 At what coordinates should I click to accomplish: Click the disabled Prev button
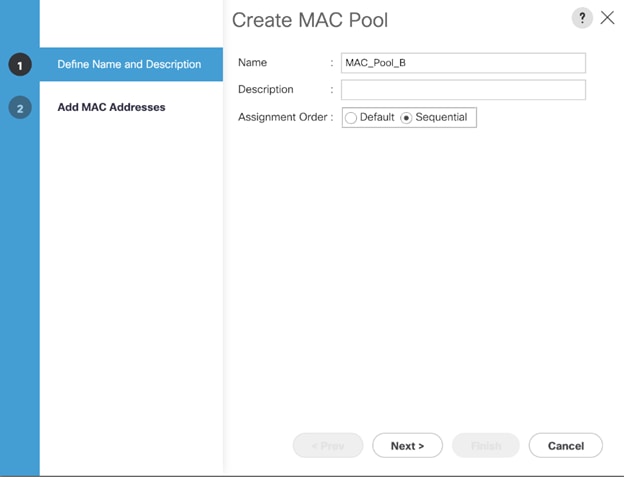point(328,446)
